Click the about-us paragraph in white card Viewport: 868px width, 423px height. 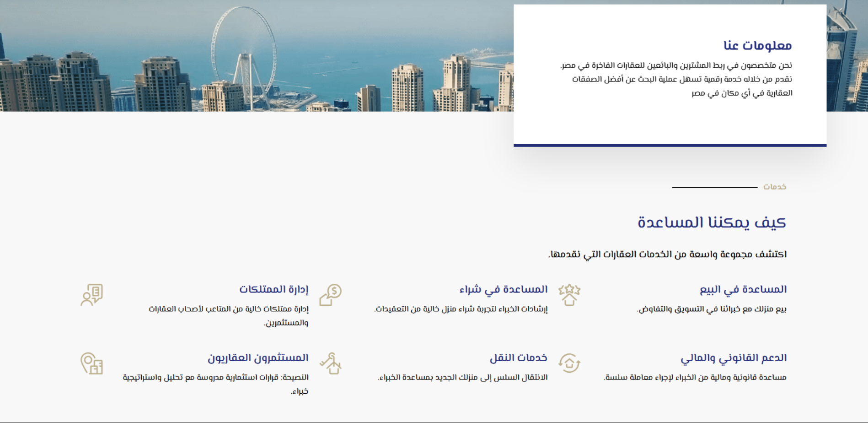point(677,79)
